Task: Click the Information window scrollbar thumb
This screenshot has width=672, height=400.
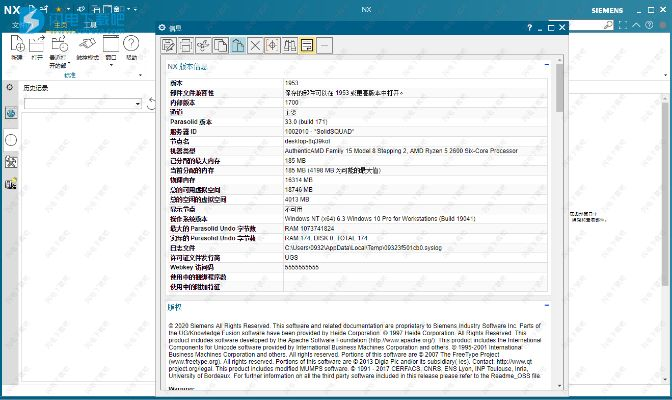Action: [x=559, y=87]
